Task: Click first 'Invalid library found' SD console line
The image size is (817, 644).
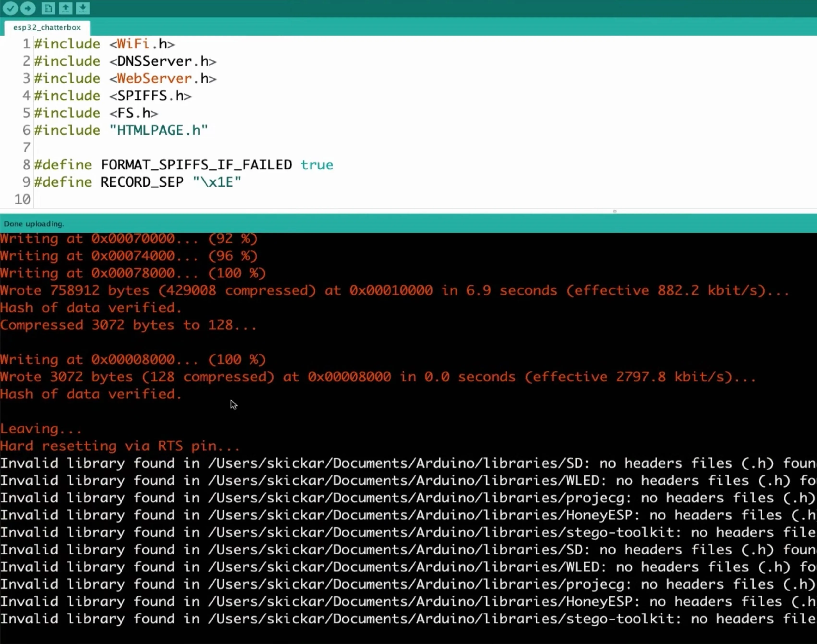Action: [x=408, y=463]
